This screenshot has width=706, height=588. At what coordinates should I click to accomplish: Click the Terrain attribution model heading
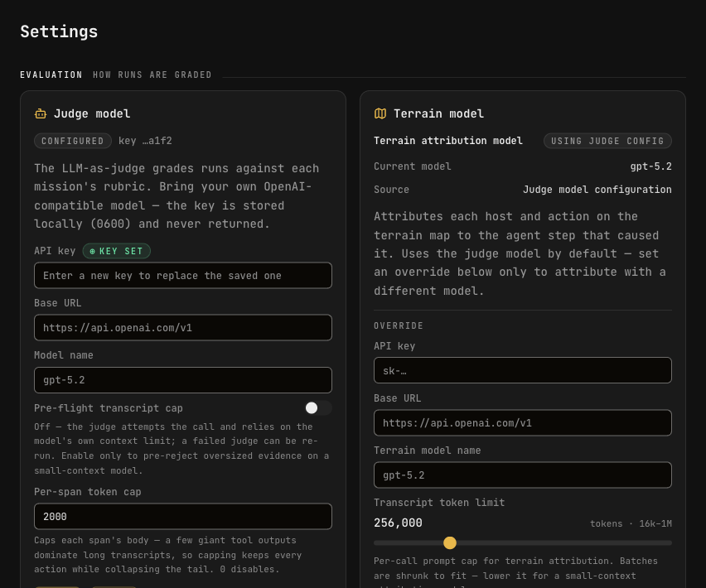pos(448,141)
